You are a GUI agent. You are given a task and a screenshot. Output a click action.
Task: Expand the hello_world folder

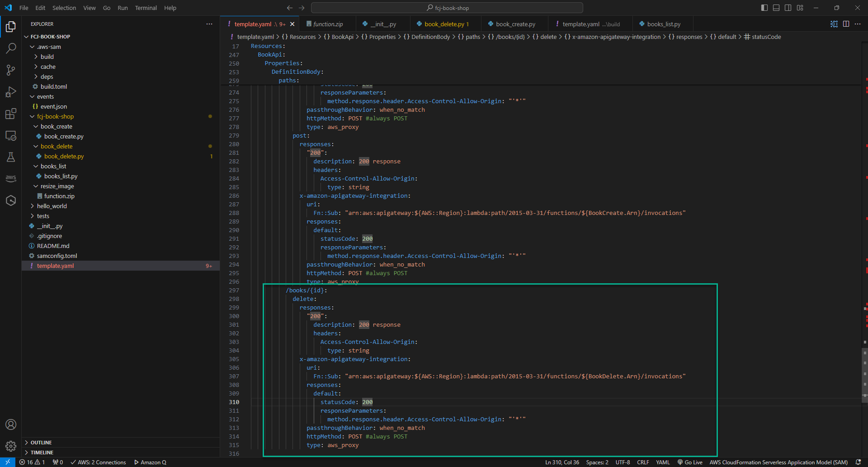click(x=121, y=206)
